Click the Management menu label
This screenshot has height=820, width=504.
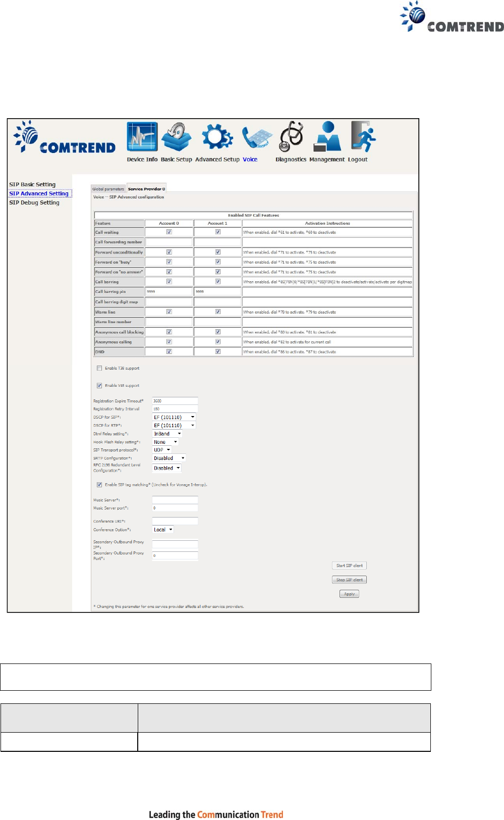click(x=327, y=160)
